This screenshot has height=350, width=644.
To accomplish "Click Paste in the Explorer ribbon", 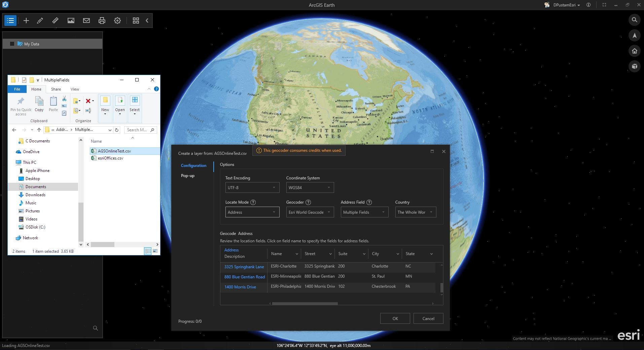I will tap(53, 104).
